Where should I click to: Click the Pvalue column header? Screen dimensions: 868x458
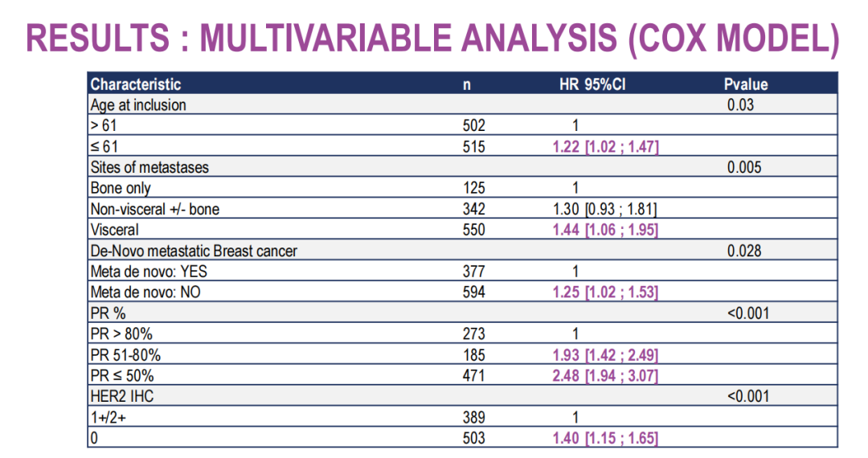tap(745, 84)
